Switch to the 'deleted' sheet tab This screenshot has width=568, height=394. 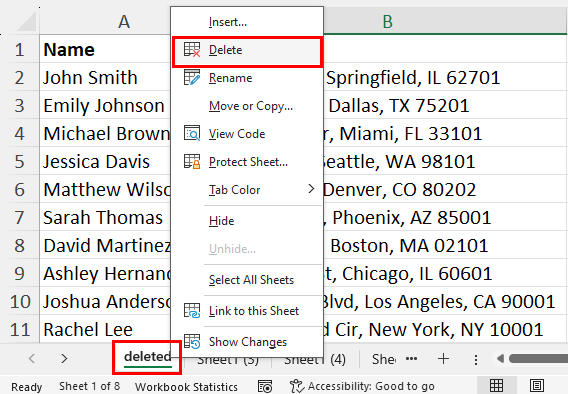147,357
